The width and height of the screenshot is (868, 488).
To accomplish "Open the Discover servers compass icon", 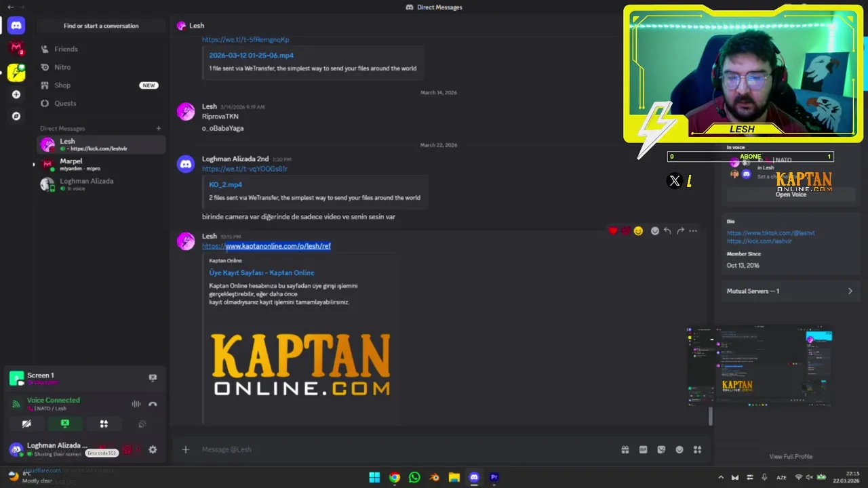I will pyautogui.click(x=16, y=116).
